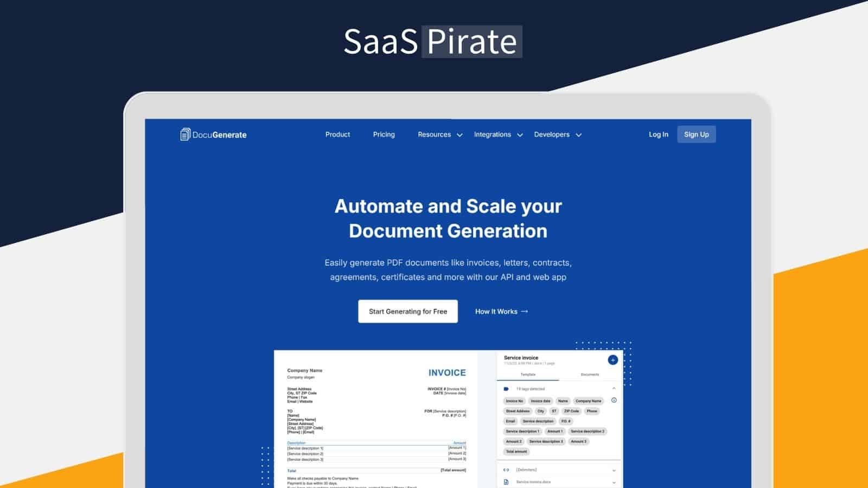Select the Phone tag
Screen dimensions: 868x488
pos(592,411)
